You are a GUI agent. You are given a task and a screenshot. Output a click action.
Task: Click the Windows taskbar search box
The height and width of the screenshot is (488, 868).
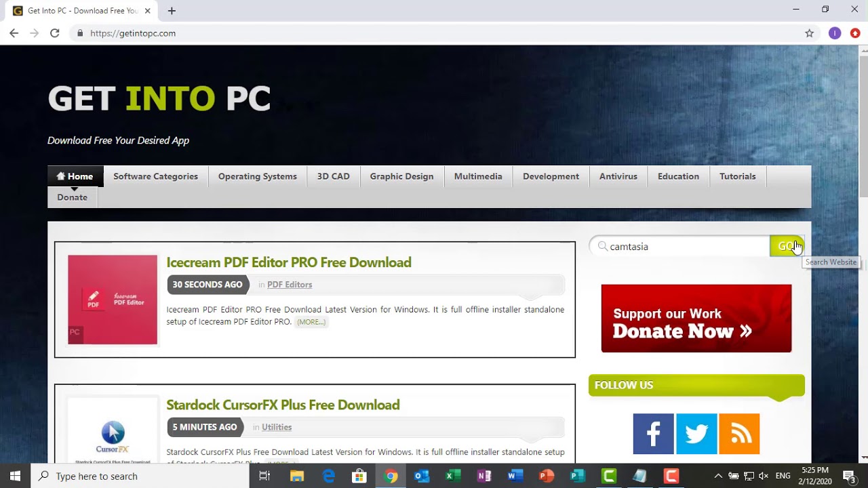coord(140,476)
